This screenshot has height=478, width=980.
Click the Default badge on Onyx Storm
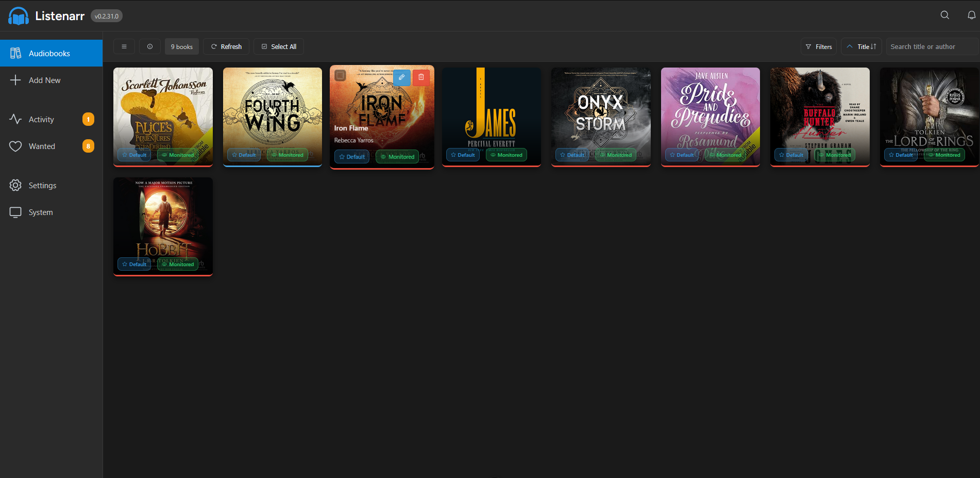(x=572, y=155)
